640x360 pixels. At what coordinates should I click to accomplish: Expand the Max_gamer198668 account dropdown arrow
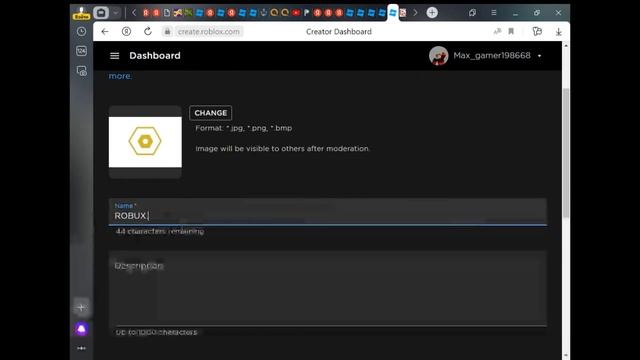point(539,56)
